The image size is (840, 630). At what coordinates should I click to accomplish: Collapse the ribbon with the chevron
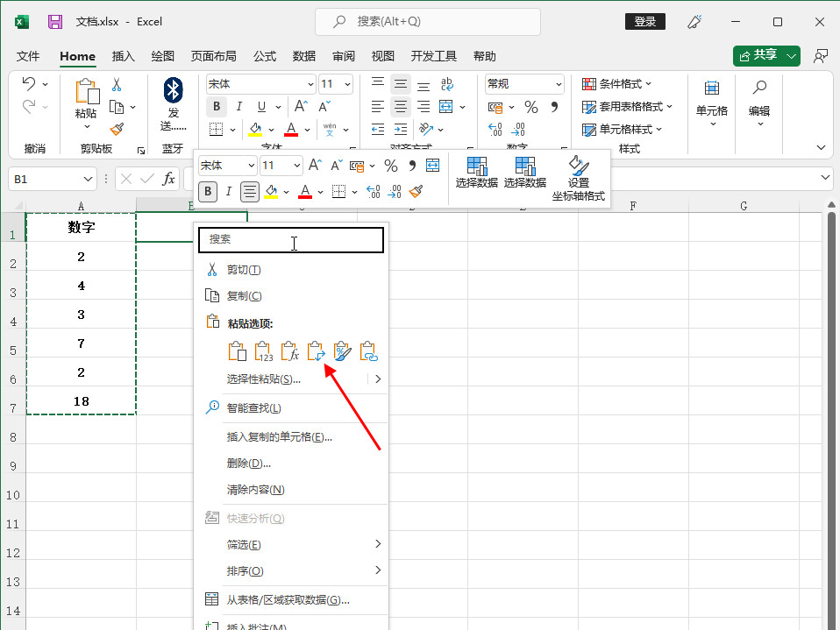coord(821,148)
